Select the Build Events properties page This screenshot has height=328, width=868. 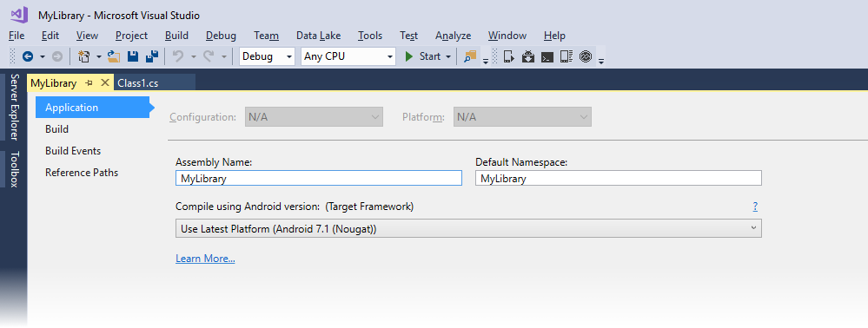(x=73, y=151)
